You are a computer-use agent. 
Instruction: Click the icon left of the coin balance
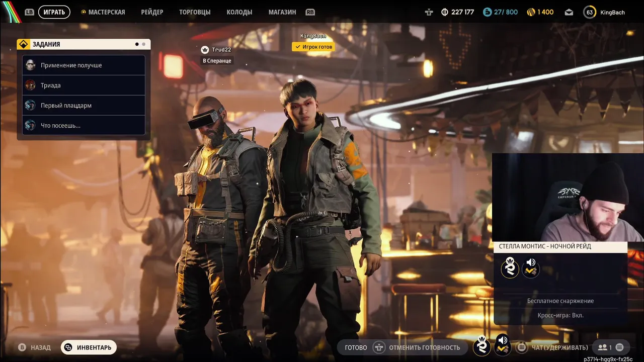point(429,12)
